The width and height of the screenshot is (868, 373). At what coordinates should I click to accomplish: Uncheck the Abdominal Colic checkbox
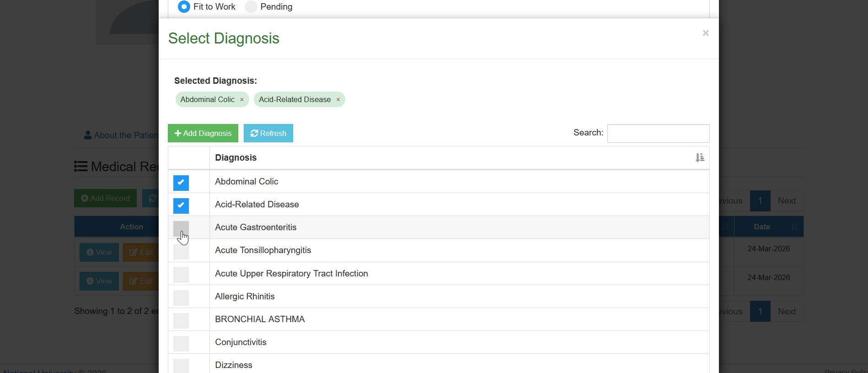point(181,183)
